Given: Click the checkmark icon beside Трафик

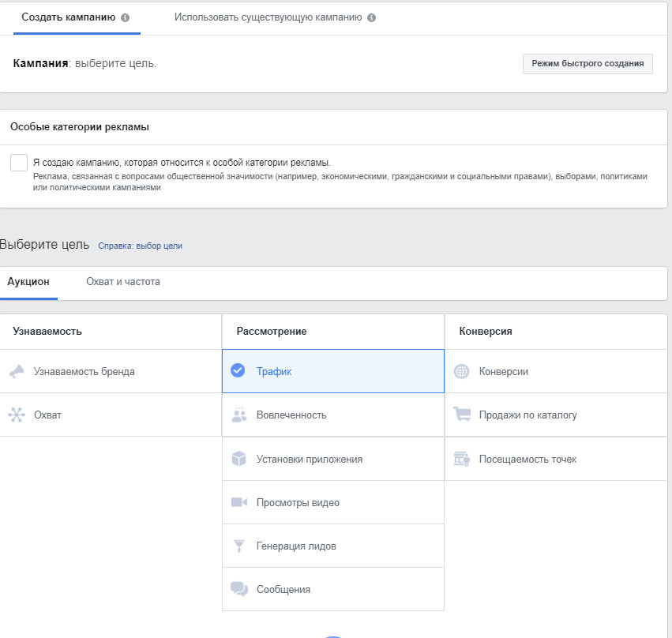Looking at the screenshot, I should [x=238, y=371].
